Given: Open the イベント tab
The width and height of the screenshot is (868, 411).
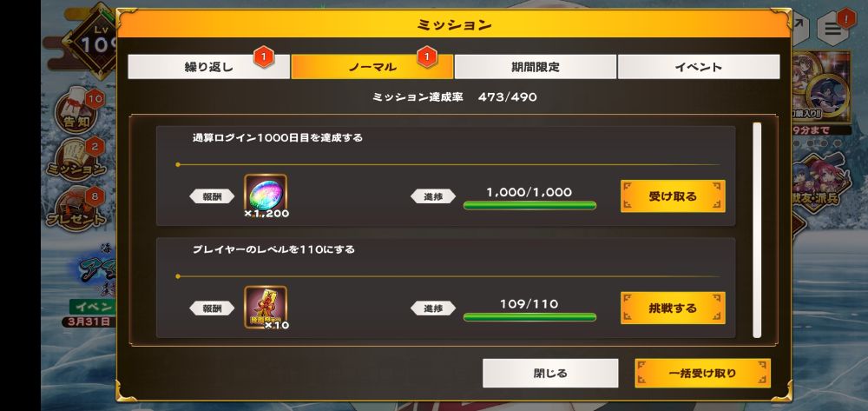Looking at the screenshot, I should pos(699,67).
